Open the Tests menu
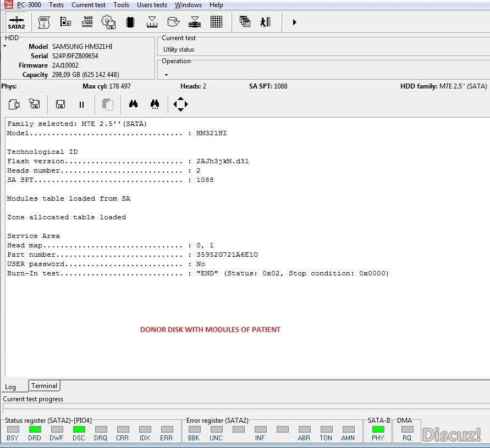 (x=56, y=5)
